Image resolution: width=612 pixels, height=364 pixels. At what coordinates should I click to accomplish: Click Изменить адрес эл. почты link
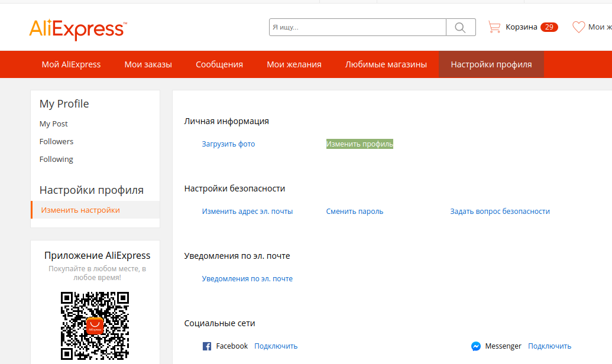[x=247, y=212]
